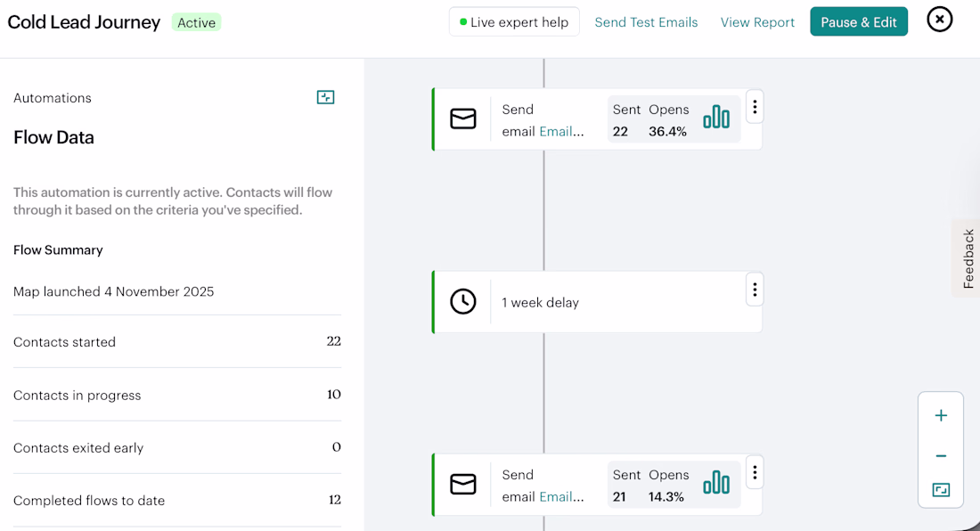Open Live expert help

(x=514, y=22)
